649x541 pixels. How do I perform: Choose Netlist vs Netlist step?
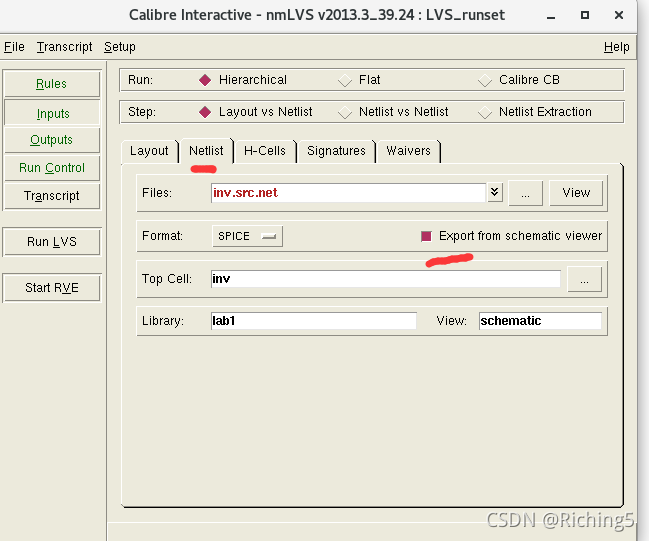pyautogui.click(x=345, y=112)
